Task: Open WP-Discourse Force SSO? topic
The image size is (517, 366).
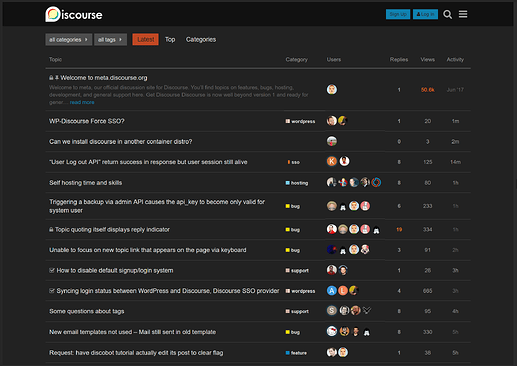Action: [x=87, y=121]
